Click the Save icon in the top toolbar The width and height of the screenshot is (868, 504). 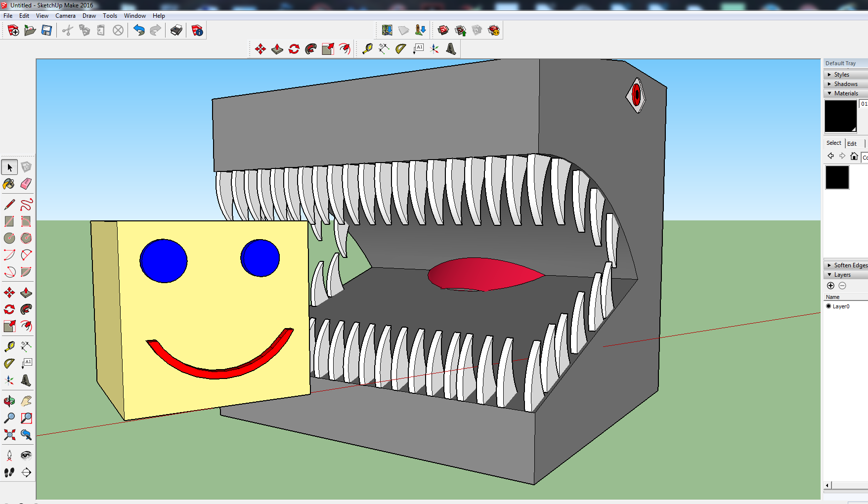coord(46,31)
